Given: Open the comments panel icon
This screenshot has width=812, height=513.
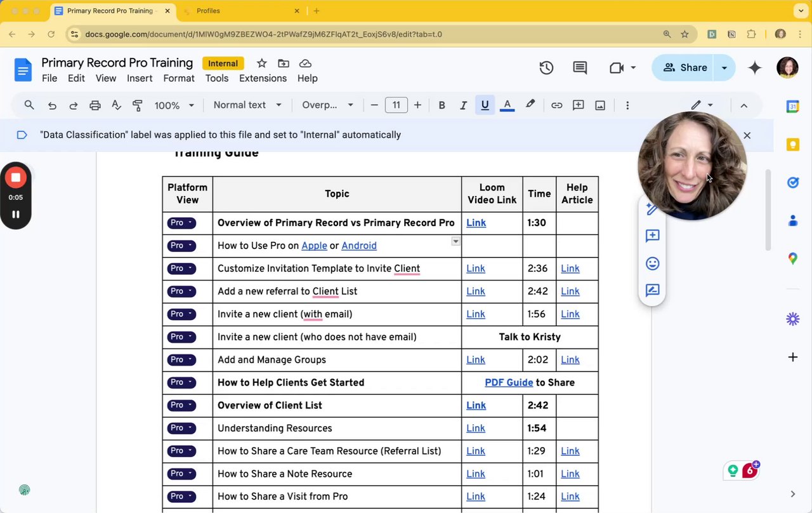Looking at the screenshot, I should (x=580, y=68).
